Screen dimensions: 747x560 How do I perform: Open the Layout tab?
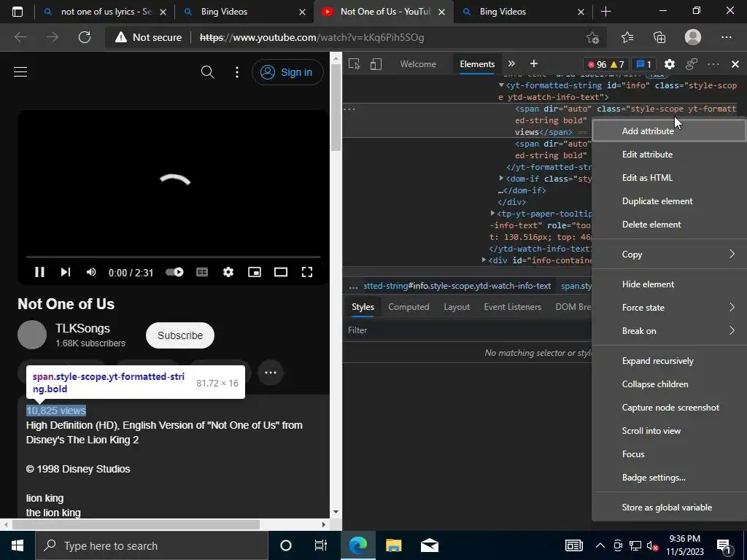click(x=457, y=307)
